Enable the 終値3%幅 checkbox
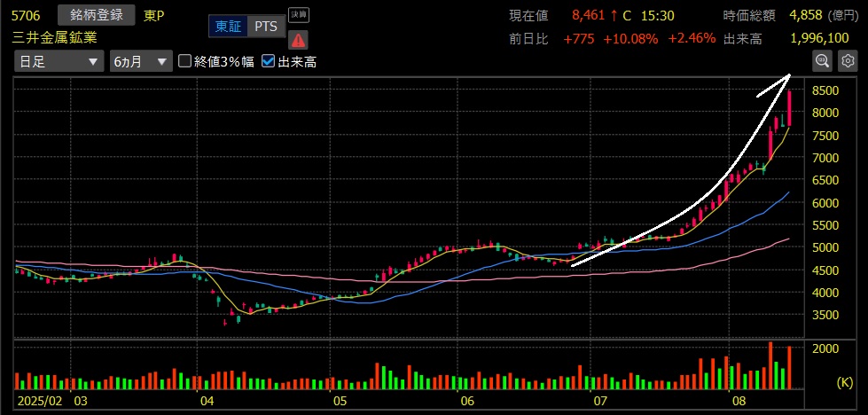The image size is (868, 415). (185, 61)
